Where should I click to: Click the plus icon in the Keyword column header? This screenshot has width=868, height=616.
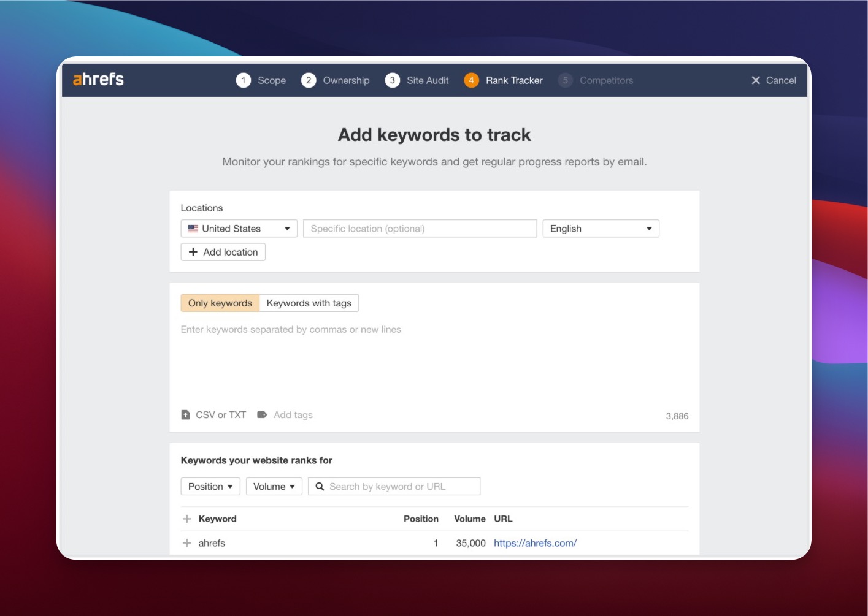(x=187, y=518)
